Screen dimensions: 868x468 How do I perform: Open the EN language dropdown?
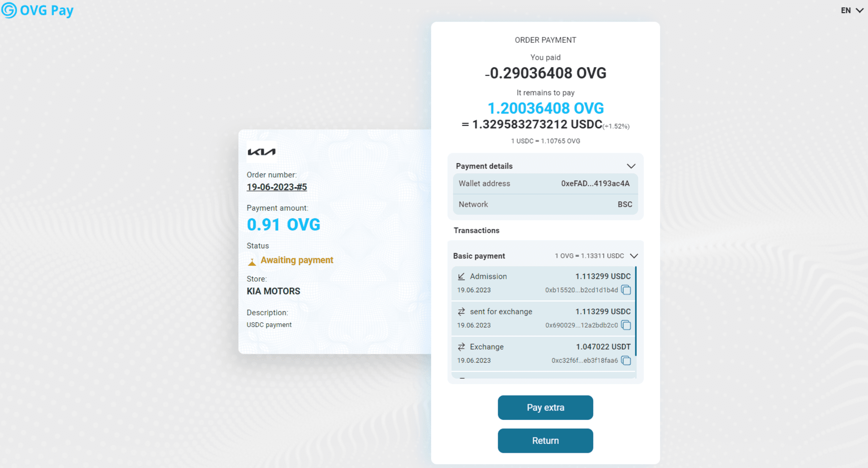point(852,11)
